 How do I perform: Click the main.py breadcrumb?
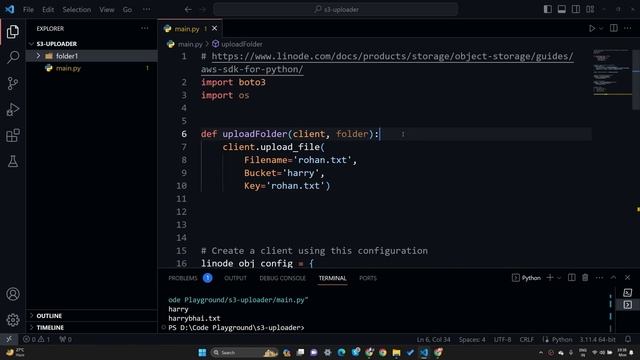190,44
